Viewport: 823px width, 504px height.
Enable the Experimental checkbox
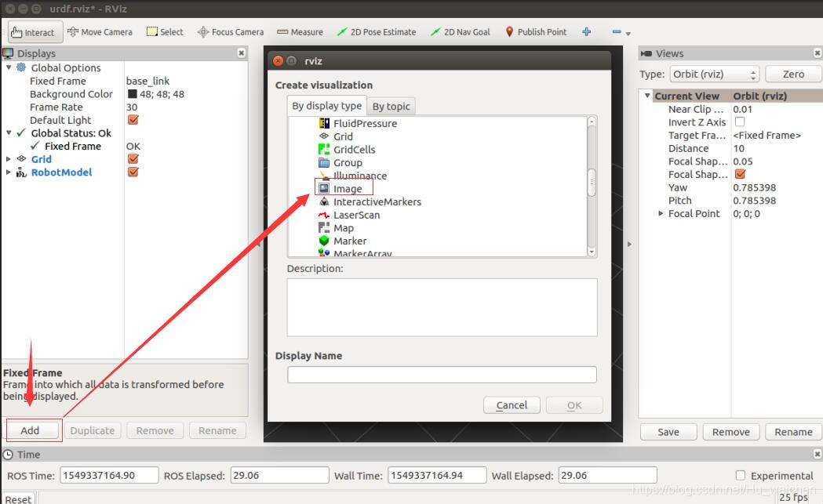pos(740,476)
